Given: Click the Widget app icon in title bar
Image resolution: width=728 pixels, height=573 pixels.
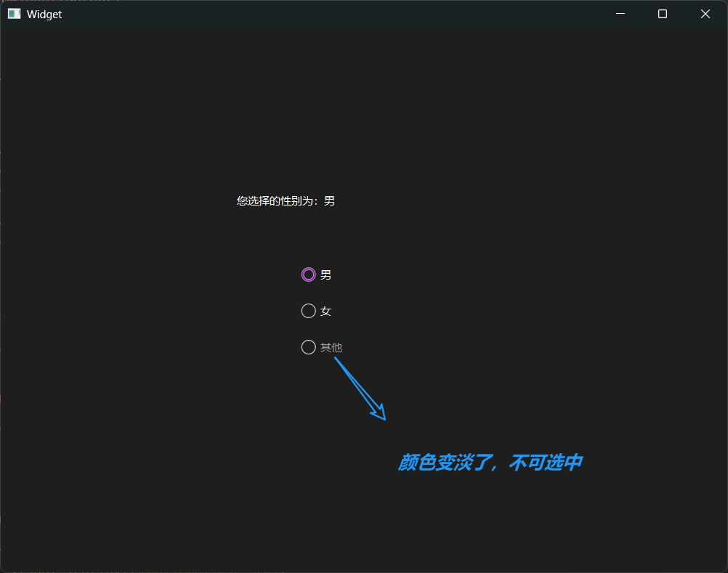Looking at the screenshot, I should [x=15, y=14].
